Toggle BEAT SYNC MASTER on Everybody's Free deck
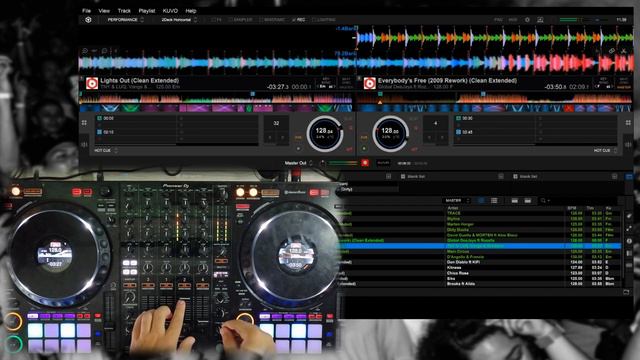The width and height of the screenshot is (640, 360). coord(624,83)
